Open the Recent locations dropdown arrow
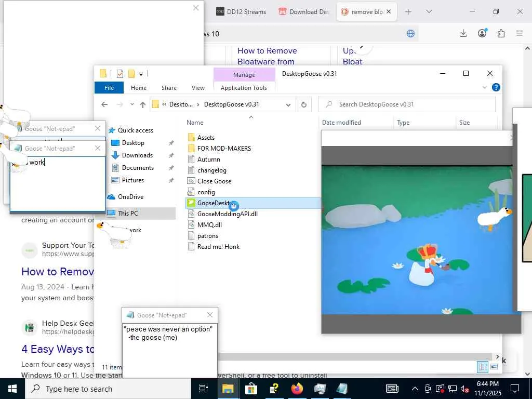Image resolution: width=532 pixels, height=399 pixels. (132, 104)
